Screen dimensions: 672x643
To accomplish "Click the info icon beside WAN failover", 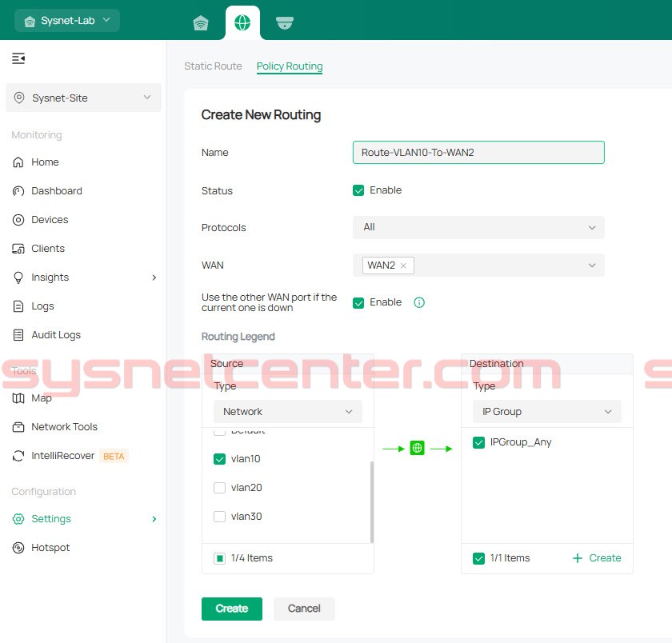I will [419, 302].
